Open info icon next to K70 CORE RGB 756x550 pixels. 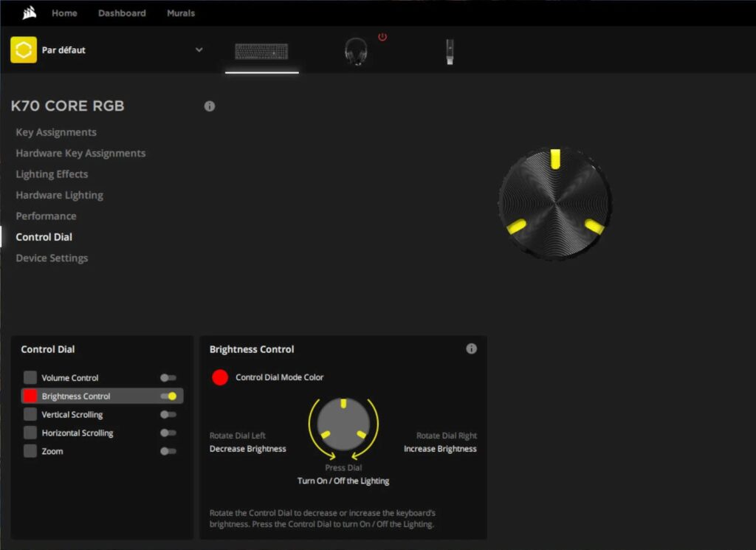coord(210,106)
